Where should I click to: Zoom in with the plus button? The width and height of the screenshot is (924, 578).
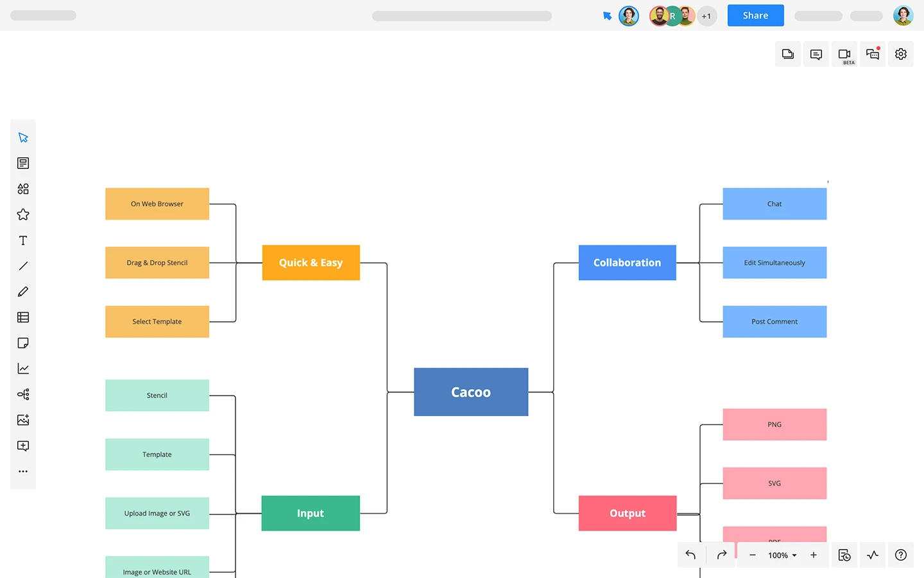pyautogui.click(x=814, y=555)
